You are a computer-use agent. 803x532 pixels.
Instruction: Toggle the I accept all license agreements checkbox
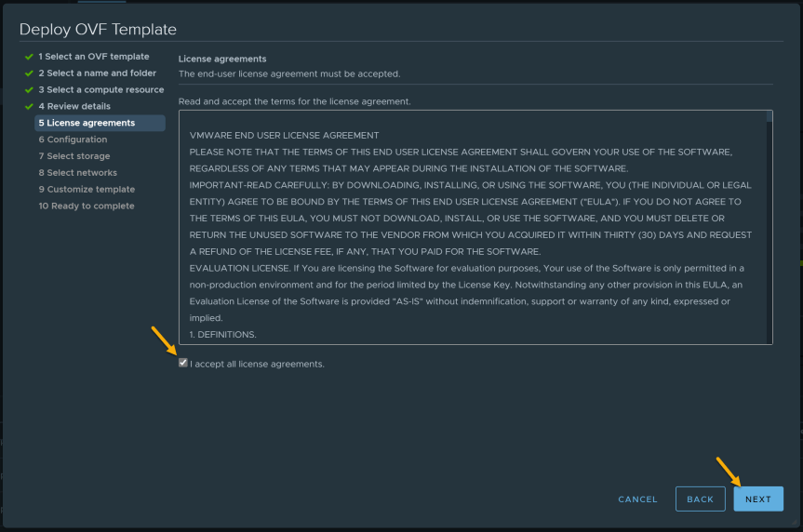click(x=182, y=363)
